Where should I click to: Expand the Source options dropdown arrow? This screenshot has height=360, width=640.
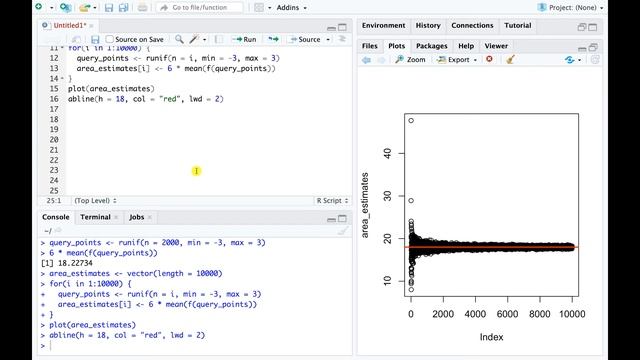pos(328,40)
